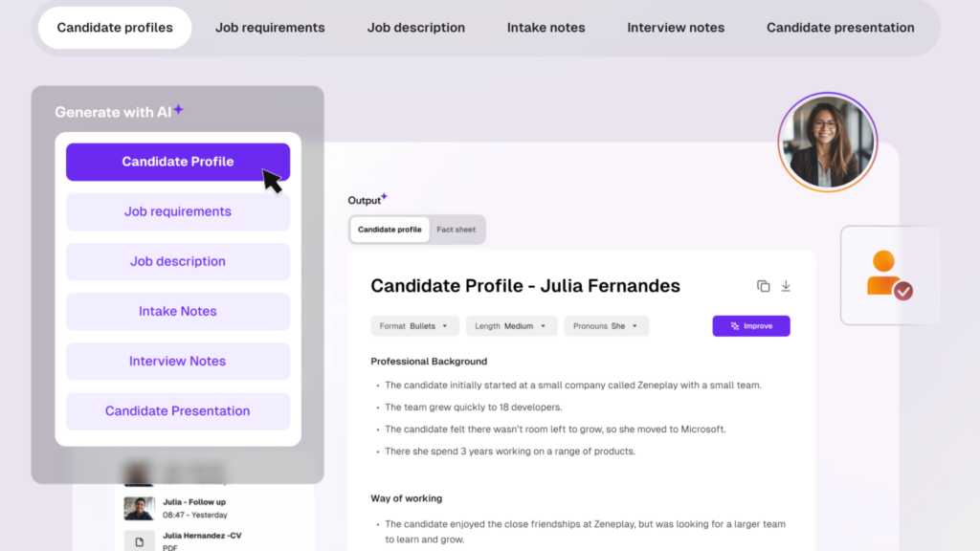Click the bullet about 18 developers
This screenshot has width=980, height=551.
[473, 408]
